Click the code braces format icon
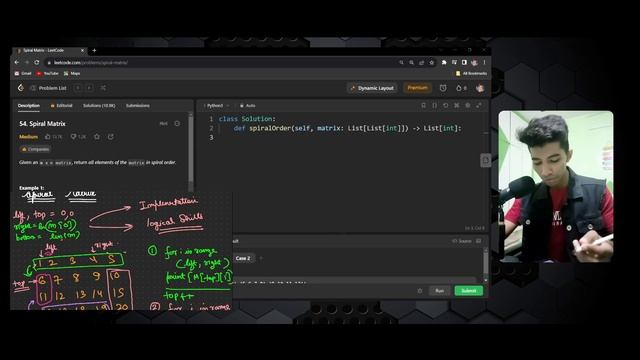This screenshot has width=640, height=360. tap(434, 105)
